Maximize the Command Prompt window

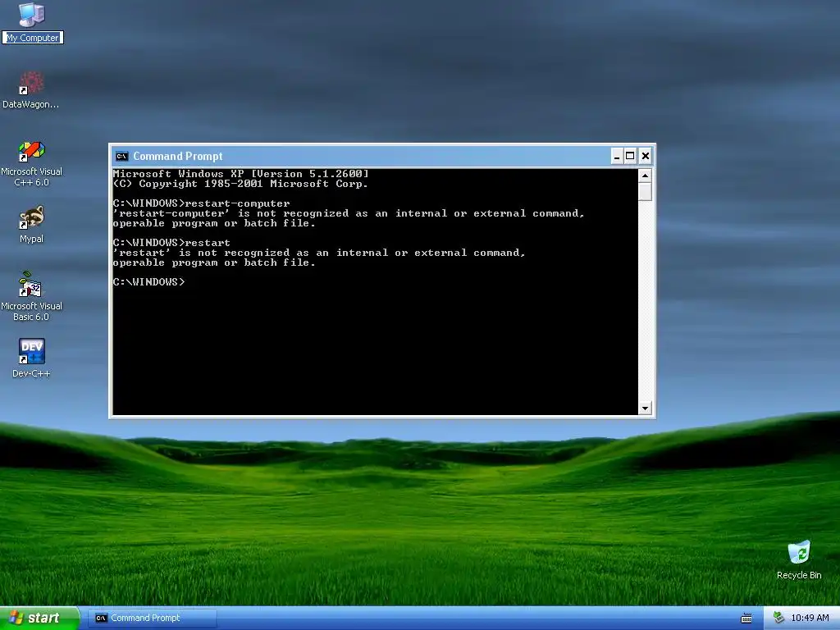pyautogui.click(x=631, y=156)
